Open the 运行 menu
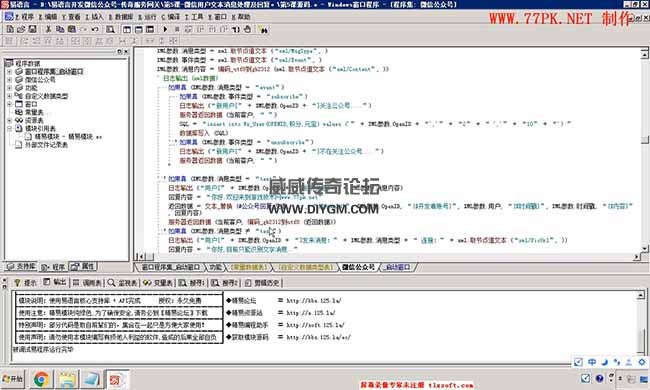The height and width of the screenshot is (390, 650). click(x=148, y=17)
